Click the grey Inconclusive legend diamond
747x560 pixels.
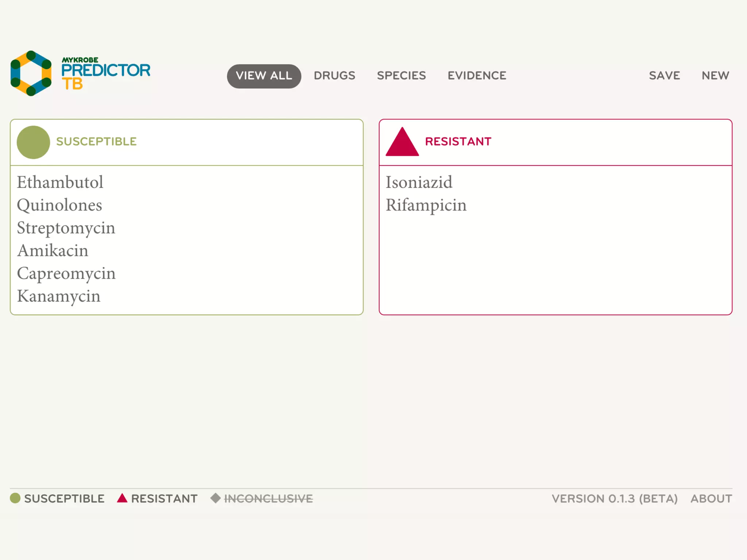(216, 498)
